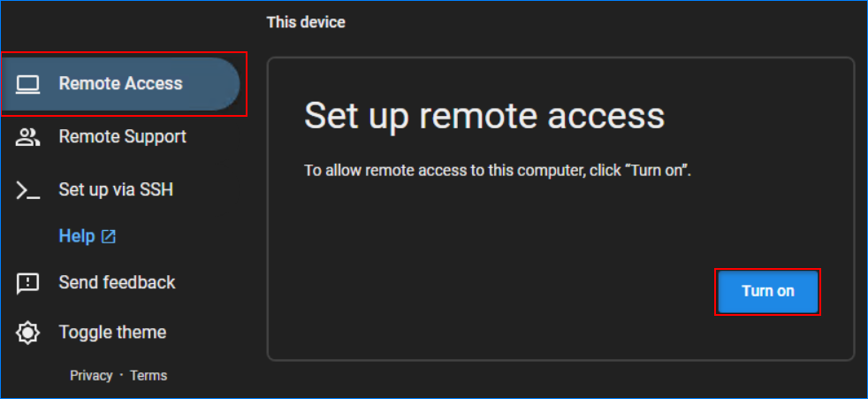Click the Toggle theme brightness icon
868x399 pixels.
28,334
